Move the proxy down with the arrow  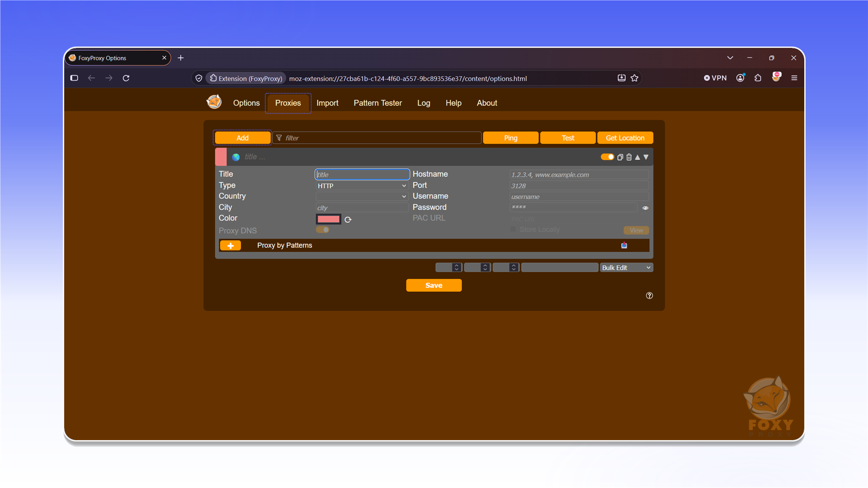click(x=646, y=157)
